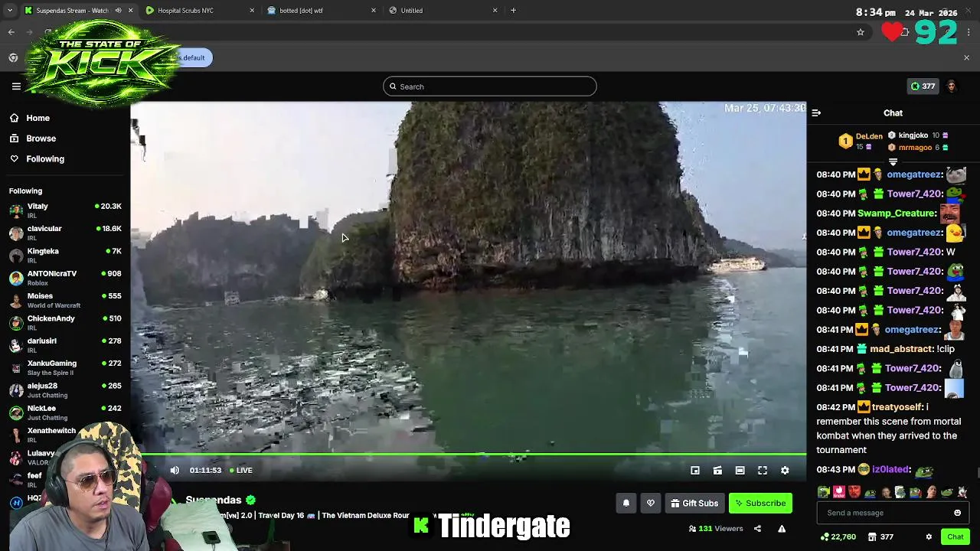980x551 pixels.
Task: Open a new browser tab
Action: [513, 10]
